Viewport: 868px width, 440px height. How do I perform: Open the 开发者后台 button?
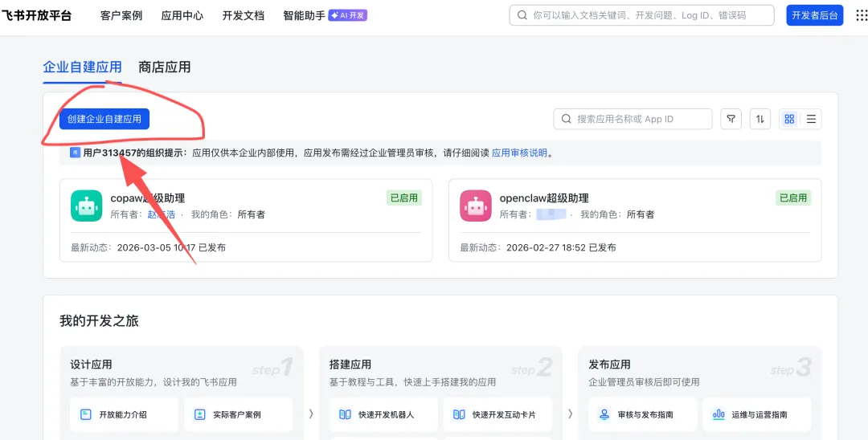coord(814,15)
